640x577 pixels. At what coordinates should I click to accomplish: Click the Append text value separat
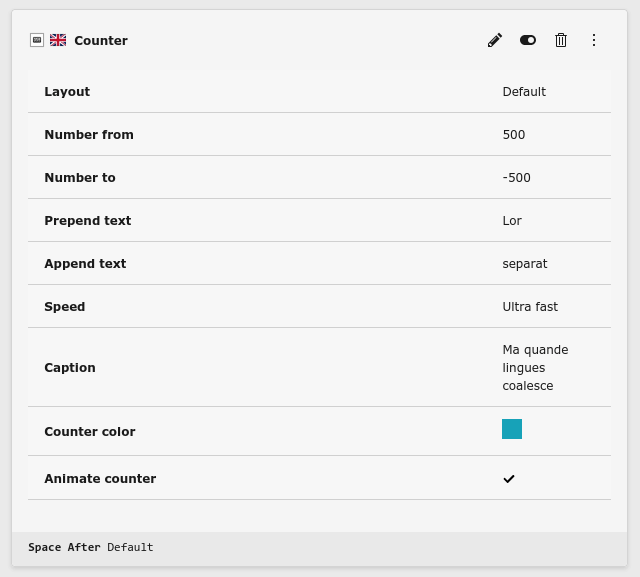[525, 264]
